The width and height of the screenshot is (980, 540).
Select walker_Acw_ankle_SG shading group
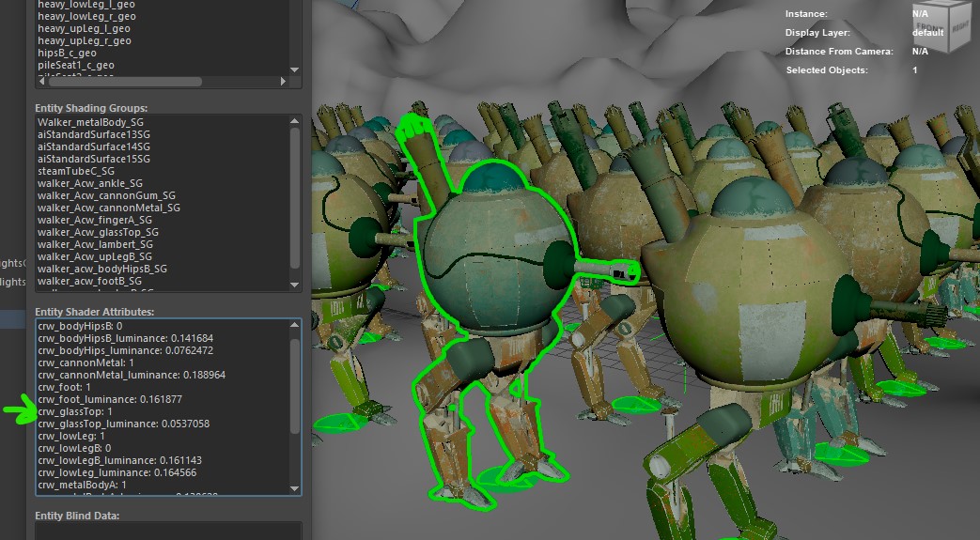tap(90, 183)
